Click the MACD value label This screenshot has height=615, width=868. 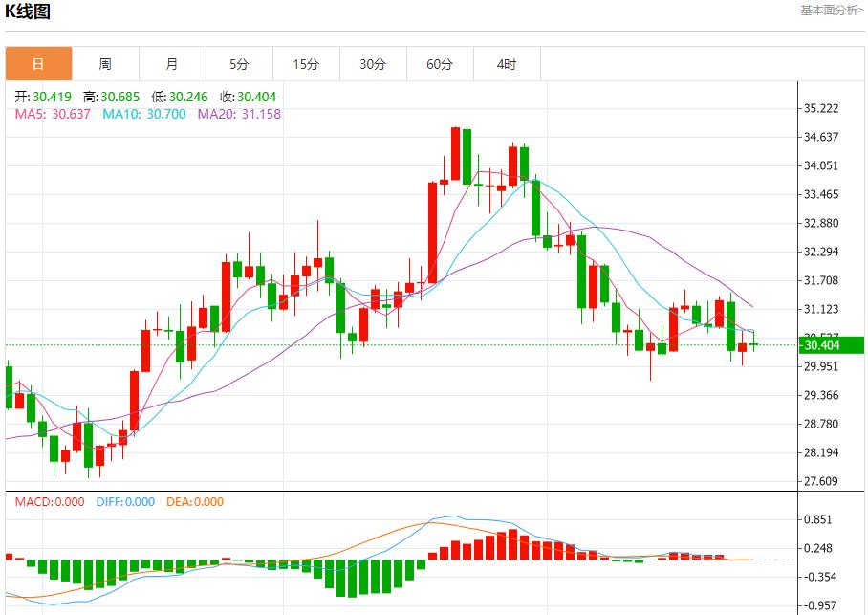pos(49,502)
